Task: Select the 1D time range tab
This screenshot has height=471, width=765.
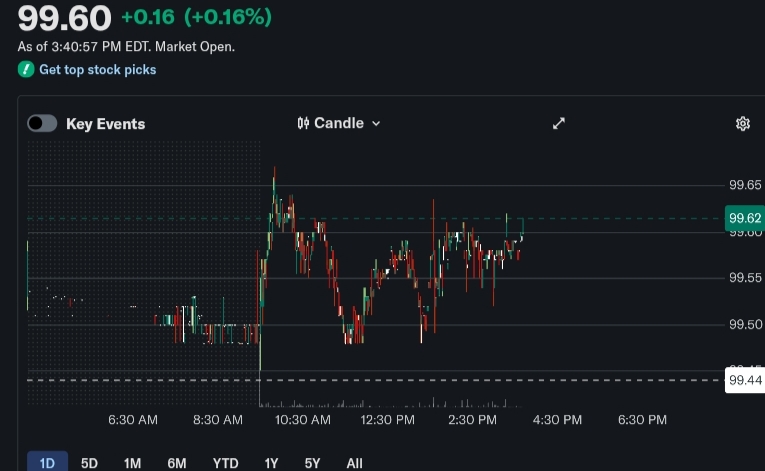Action: [47, 463]
